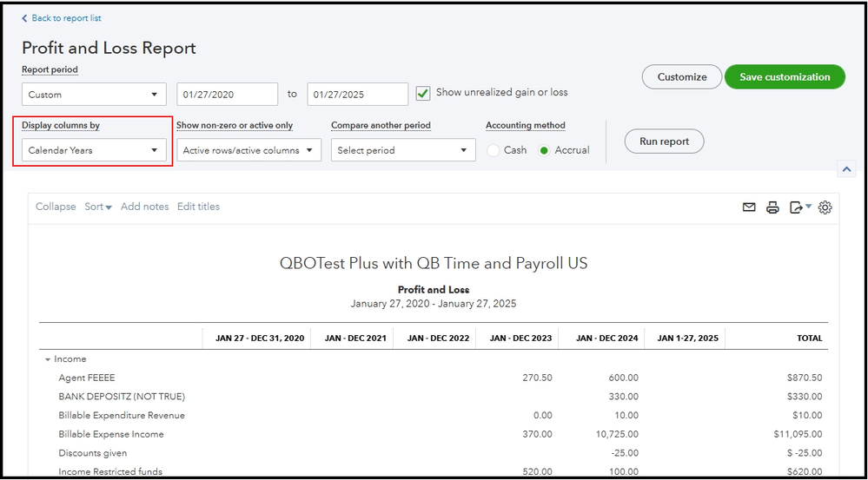Click Income Restricted funds row label
The image size is (868, 480).
click(x=110, y=471)
